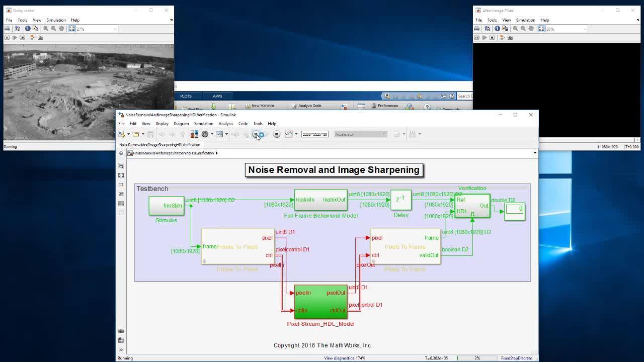Click Fit to View icon in Simulink palette
The width and height of the screenshot is (644, 362).
[121, 175]
